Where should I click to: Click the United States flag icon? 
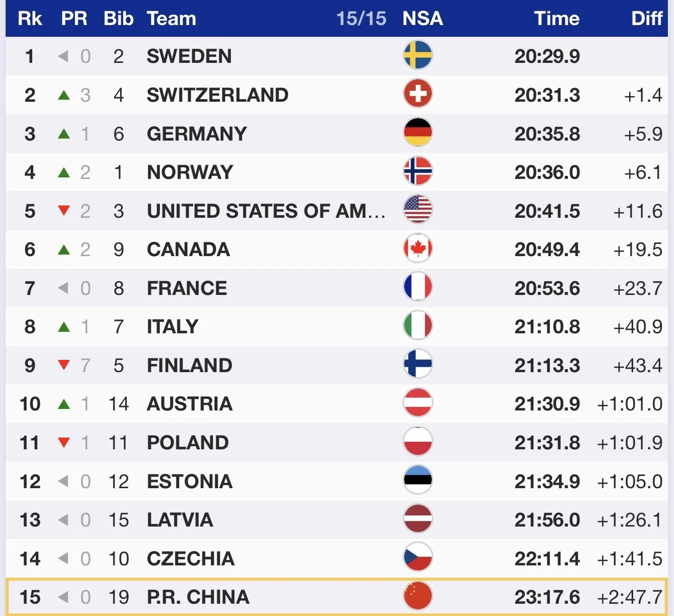pos(417,210)
